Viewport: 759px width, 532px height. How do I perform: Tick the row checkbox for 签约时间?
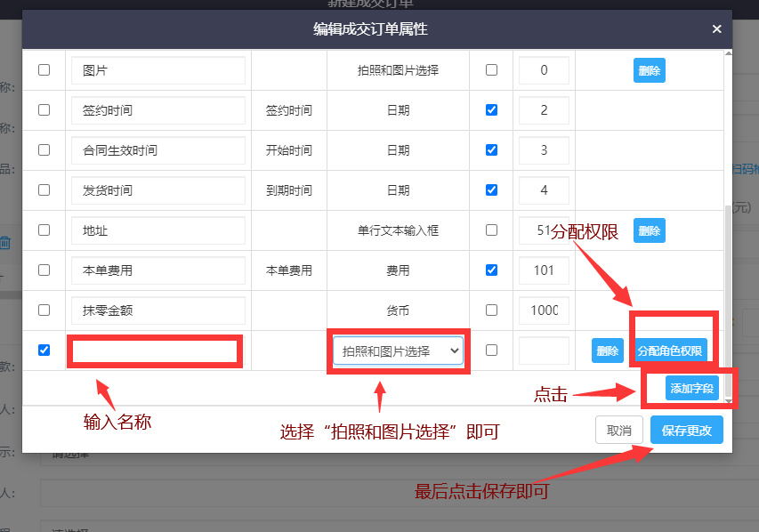(x=44, y=110)
